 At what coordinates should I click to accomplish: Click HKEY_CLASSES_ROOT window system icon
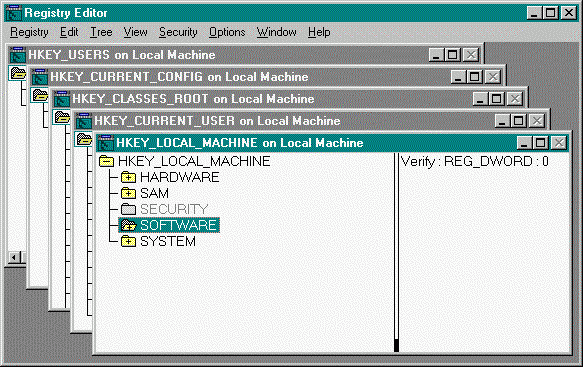pos(61,99)
